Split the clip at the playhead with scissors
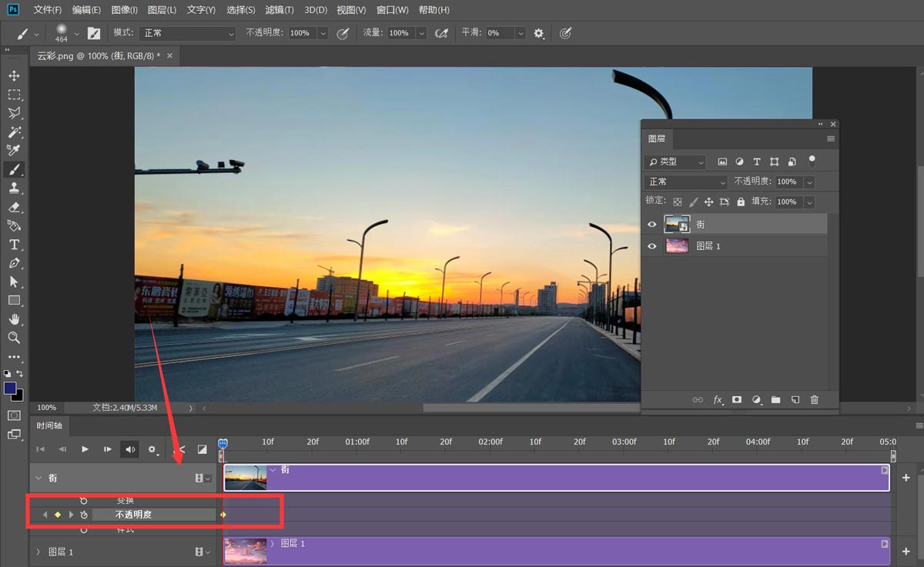 point(180,449)
